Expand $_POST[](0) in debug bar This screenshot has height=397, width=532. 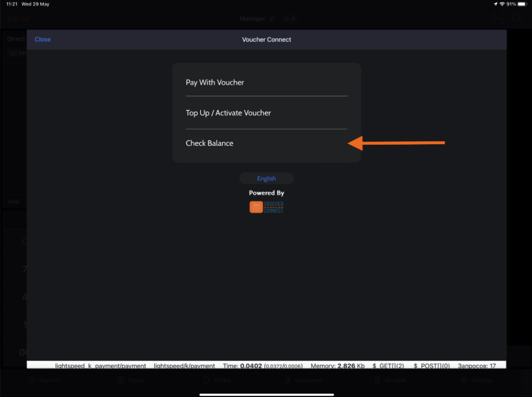(431, 366)
